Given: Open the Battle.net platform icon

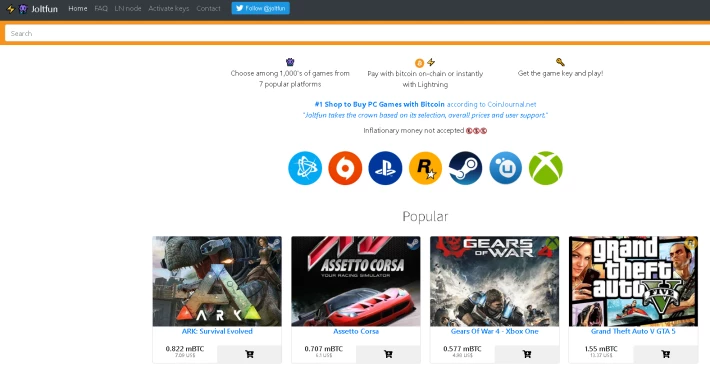Looking at the screenshot, I should pyautogui.click(x=305, y=168).
